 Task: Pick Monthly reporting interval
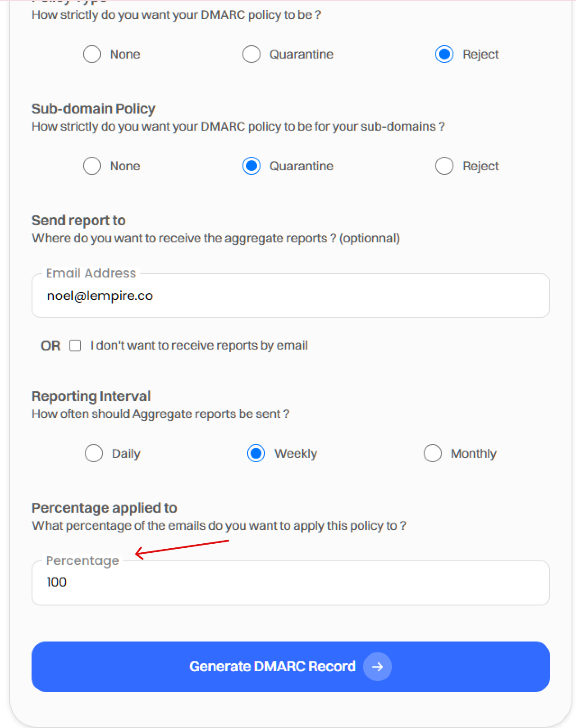(433, 454)
